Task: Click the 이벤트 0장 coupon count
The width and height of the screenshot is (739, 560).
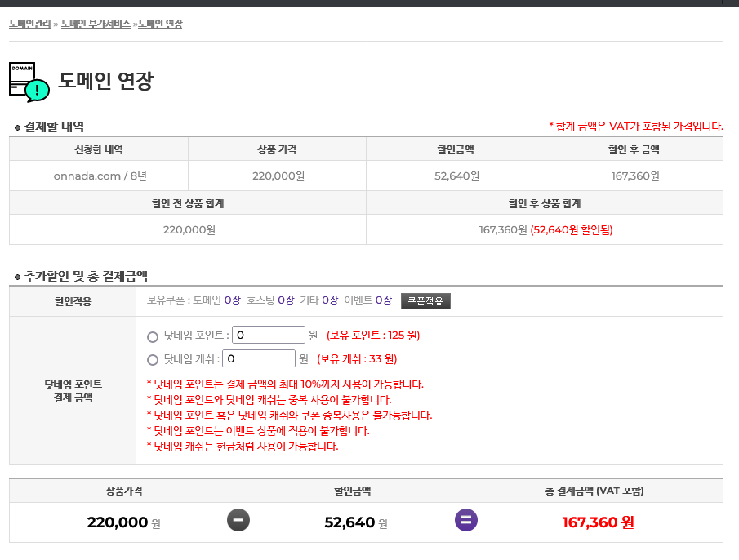Action: [x=367, y=300]
